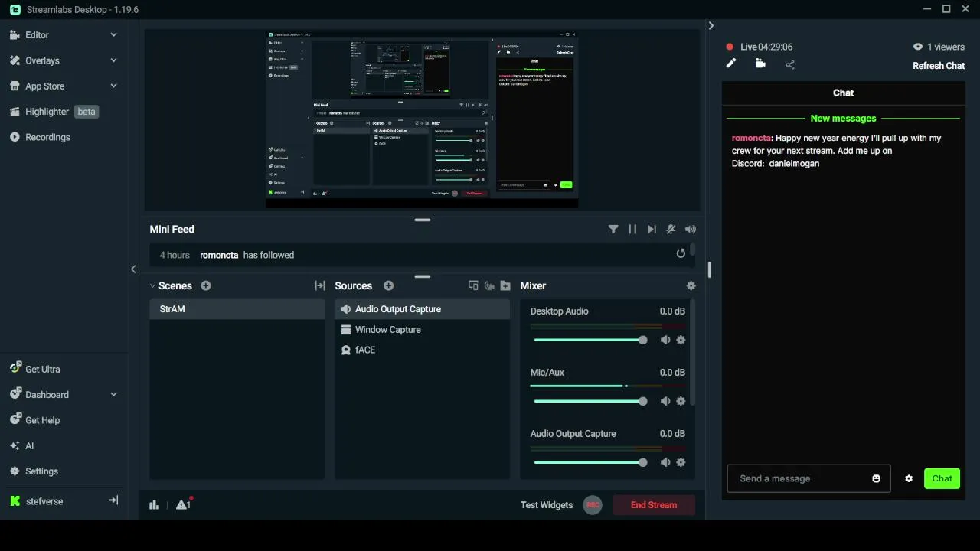
Task: Open Desktop Audio settings gear
Action: point(681,340)
